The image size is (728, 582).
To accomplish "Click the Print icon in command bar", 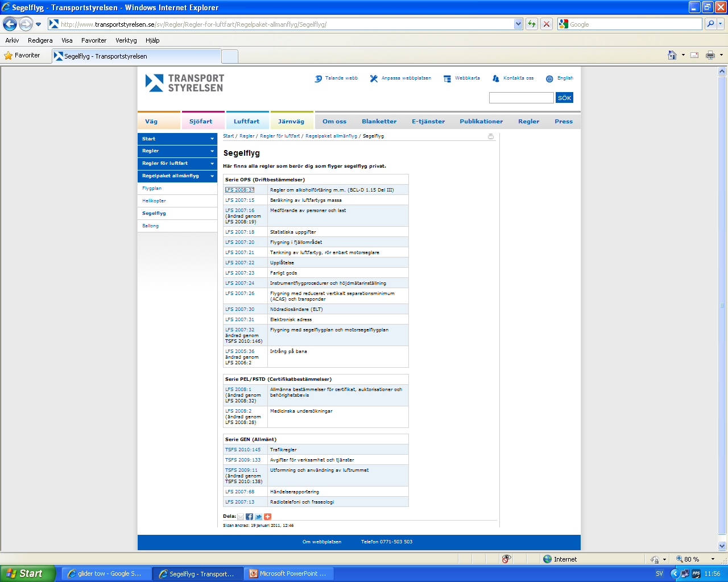I will (710, 55).
